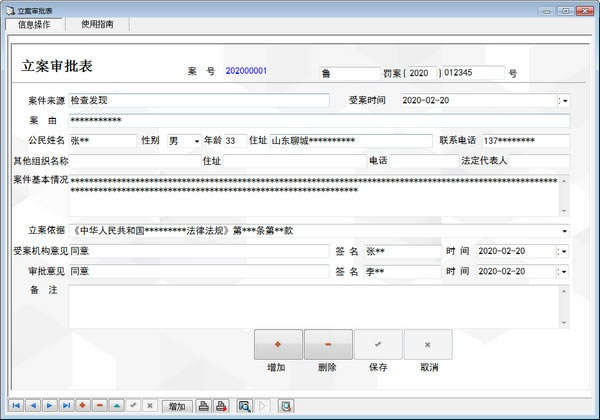
Task: Click the 案件基本情况 text area scrollbar
Action: [564, 196]
